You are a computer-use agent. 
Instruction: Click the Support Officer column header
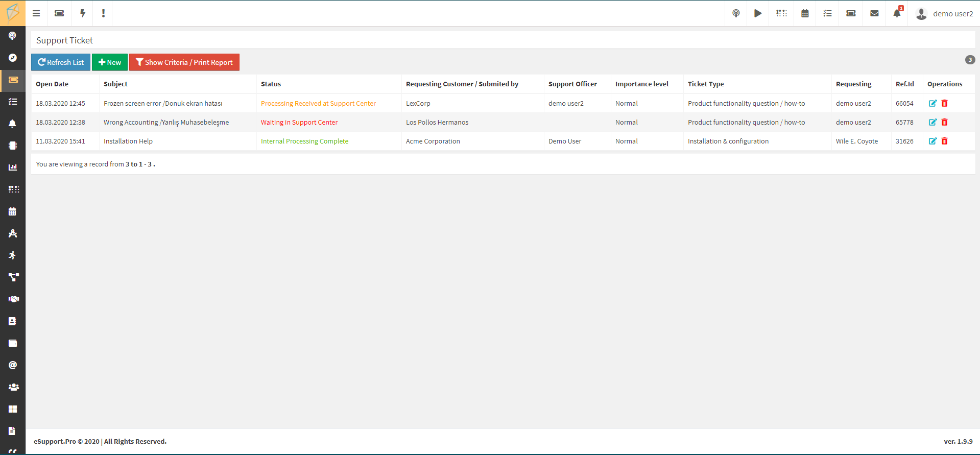pyautogui.click(x=572, y=84)
